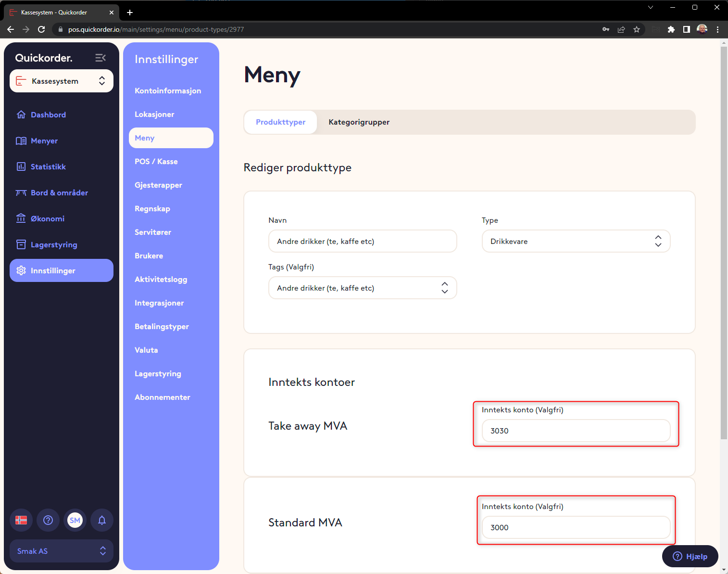Open the Tags (Valgfri) dropdown

click(x=362, y=288)
